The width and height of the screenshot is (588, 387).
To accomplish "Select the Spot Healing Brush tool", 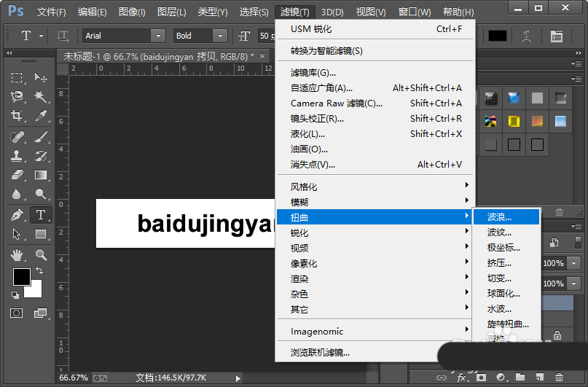I will (17, 137).
